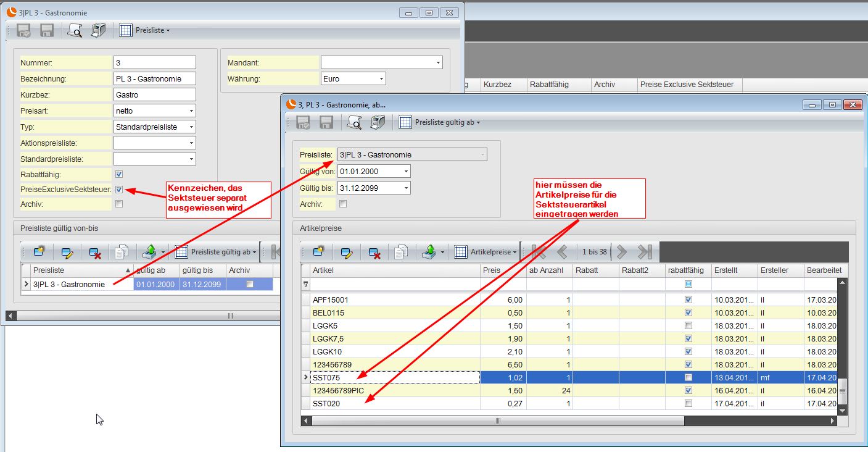The image size is (868, 452).
Task: Go to last page of Artikelpreise
Action: 645,252
